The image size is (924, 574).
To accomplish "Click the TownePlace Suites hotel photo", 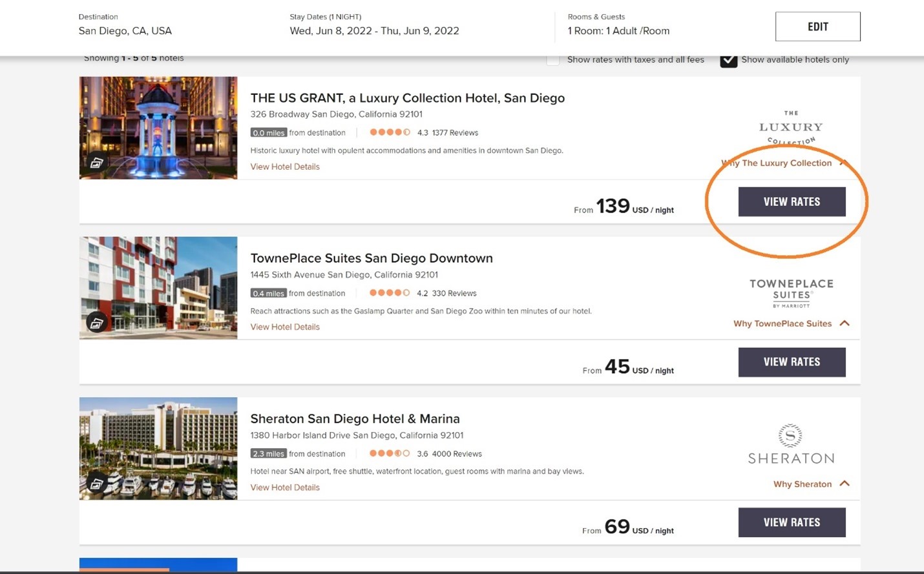I will point(158,288).
